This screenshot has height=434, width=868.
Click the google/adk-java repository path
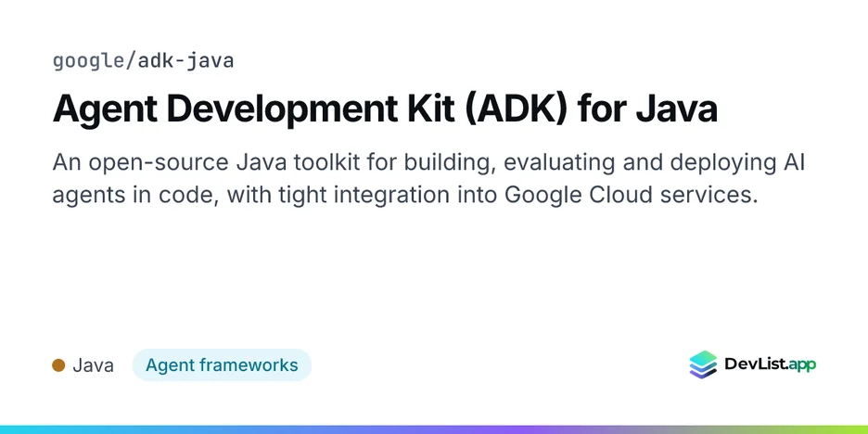144,61
